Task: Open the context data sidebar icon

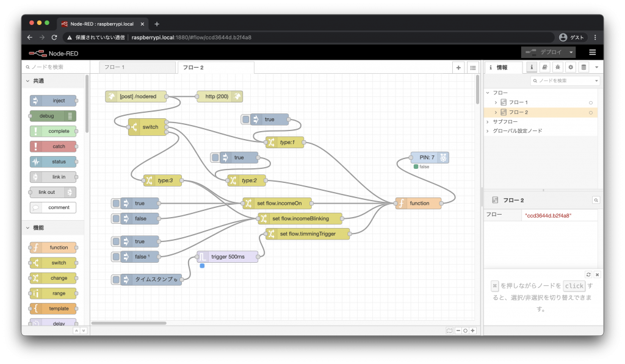Action: click(583, 67)
